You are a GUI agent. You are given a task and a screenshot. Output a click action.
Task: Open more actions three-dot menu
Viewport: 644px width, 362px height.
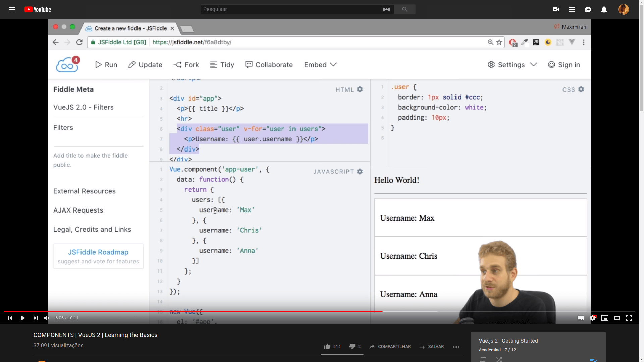point(456,347)
